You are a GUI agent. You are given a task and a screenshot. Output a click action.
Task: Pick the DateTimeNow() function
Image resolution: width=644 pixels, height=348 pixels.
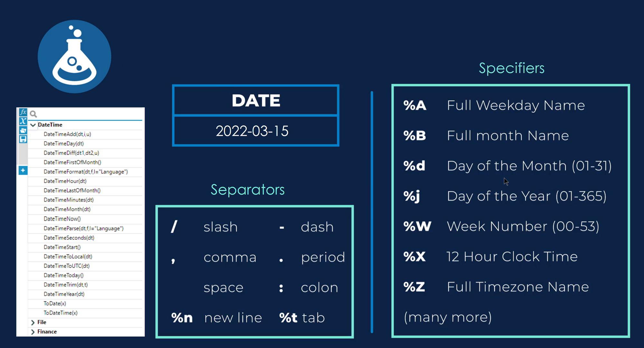tap(62, 219)
